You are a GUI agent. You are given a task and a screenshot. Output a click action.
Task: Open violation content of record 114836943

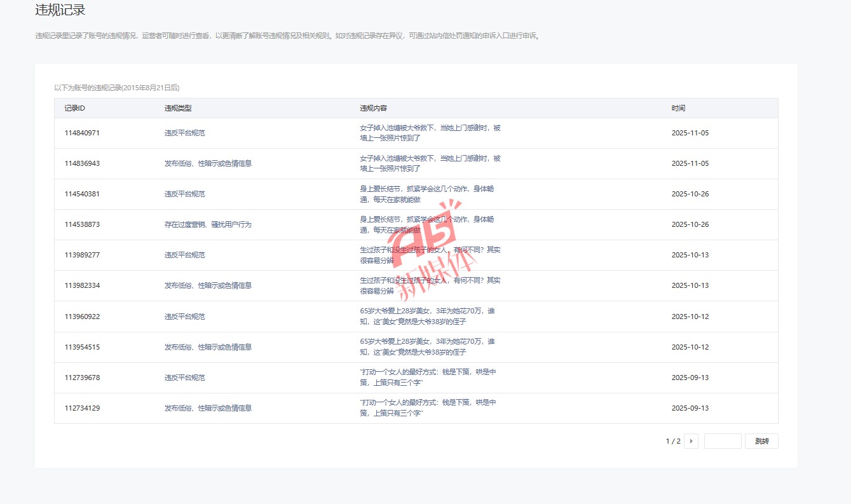430,163
